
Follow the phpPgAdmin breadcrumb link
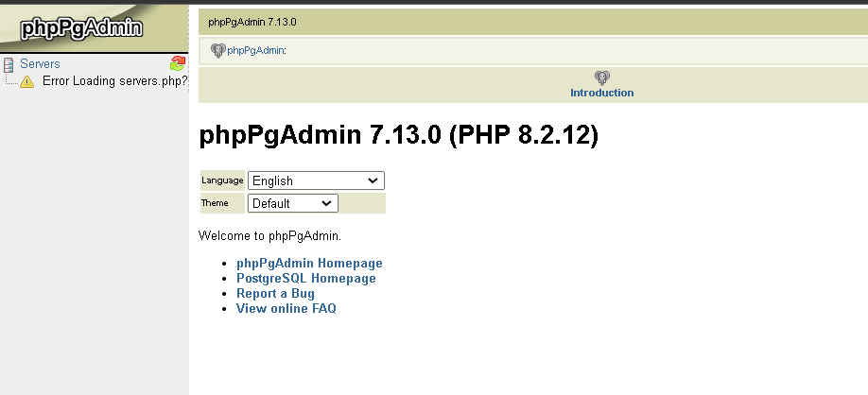tap(255, 50)
